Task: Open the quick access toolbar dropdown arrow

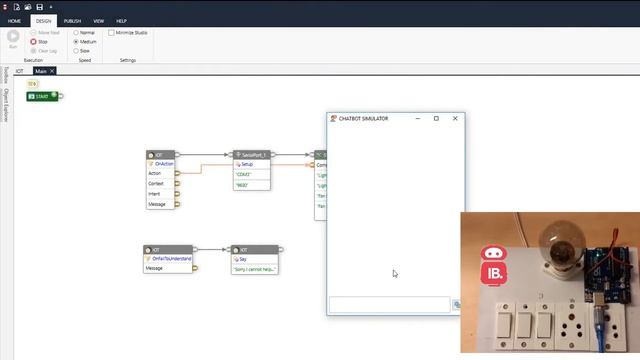Action: (51, 7)
